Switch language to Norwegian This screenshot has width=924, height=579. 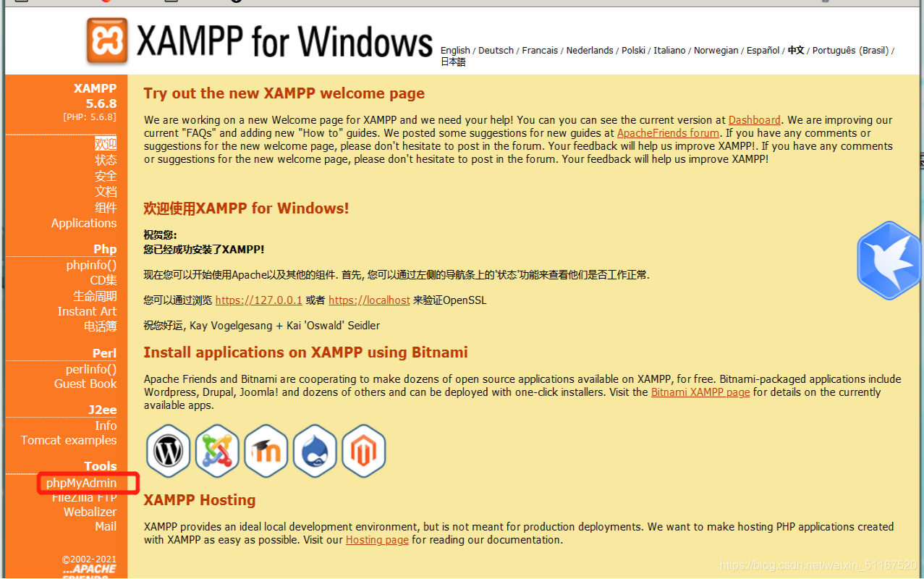tap(716, 51)
